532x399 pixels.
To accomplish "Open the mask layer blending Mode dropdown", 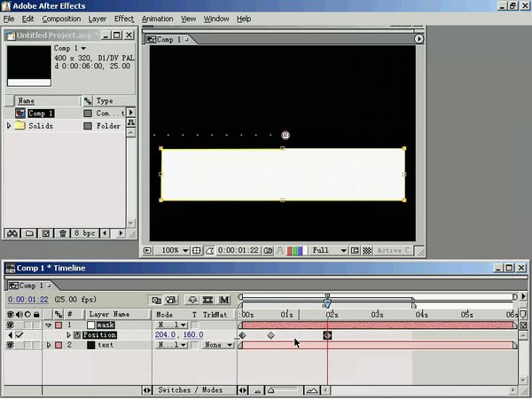I will 172,325.
